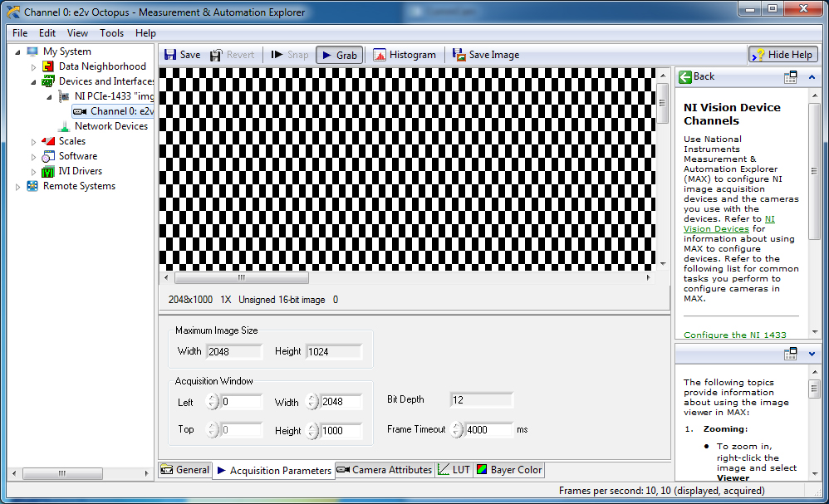
Task: Select Network Devices in the tree
Action: click(110, 126)
